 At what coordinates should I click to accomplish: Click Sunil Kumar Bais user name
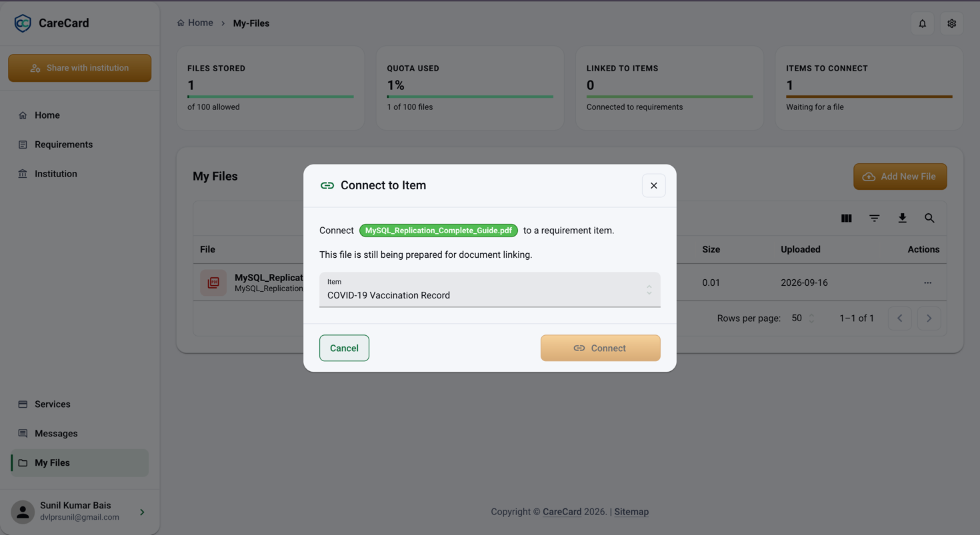[75, 506]
